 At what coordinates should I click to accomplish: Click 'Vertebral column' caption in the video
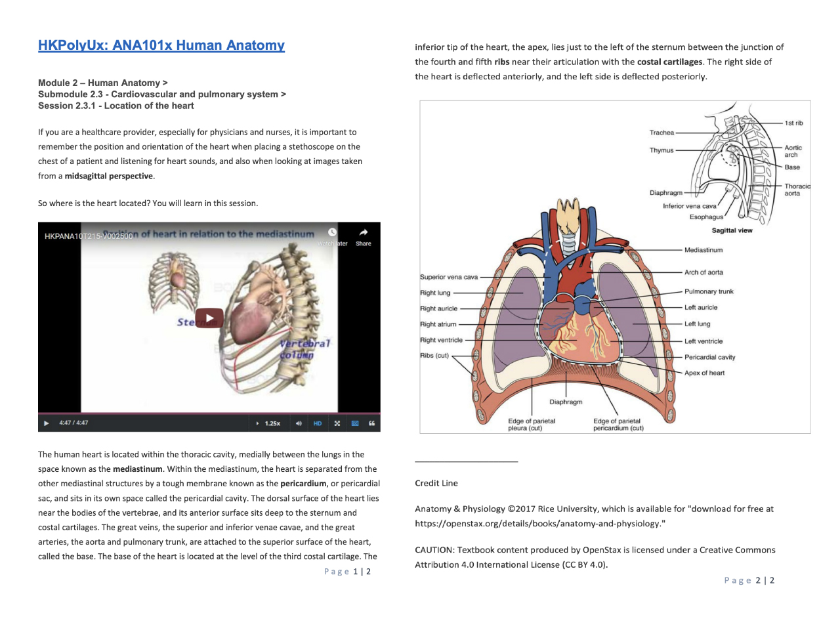[x=304, y=348]
